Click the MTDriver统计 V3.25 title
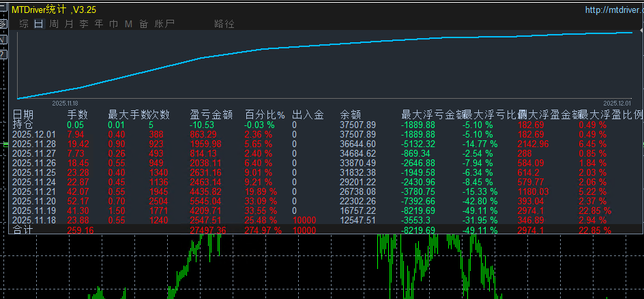 click(54, 10)
